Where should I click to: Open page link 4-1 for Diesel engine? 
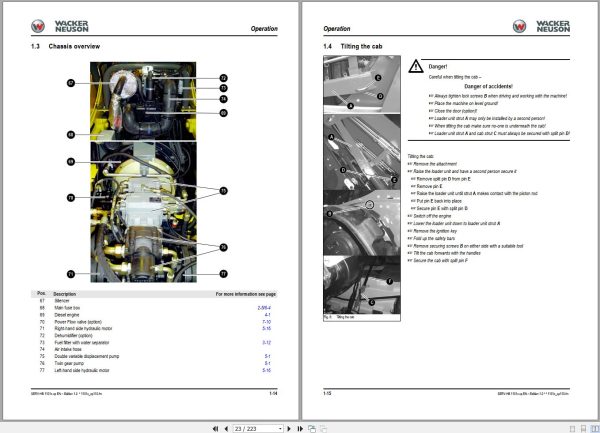tap(267, 315)
